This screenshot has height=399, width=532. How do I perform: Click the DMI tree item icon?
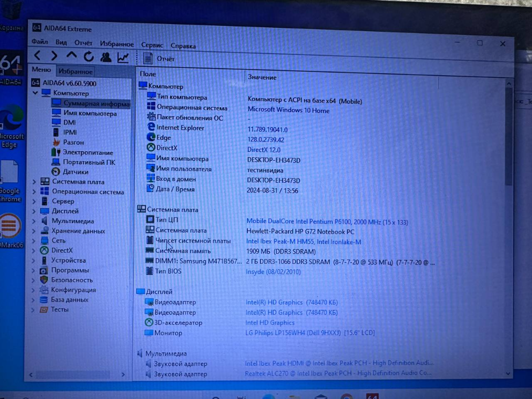(56, 122)
